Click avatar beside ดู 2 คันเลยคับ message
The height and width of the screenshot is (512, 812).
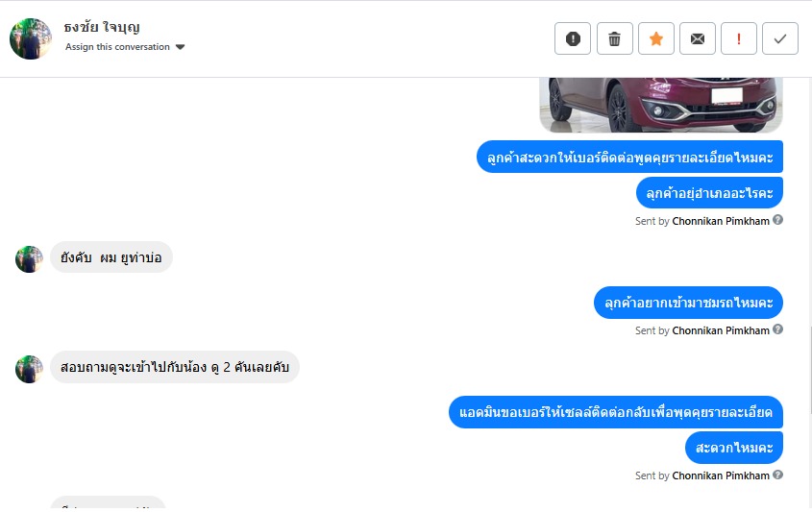pyautogui.click(x=29, y=369)
